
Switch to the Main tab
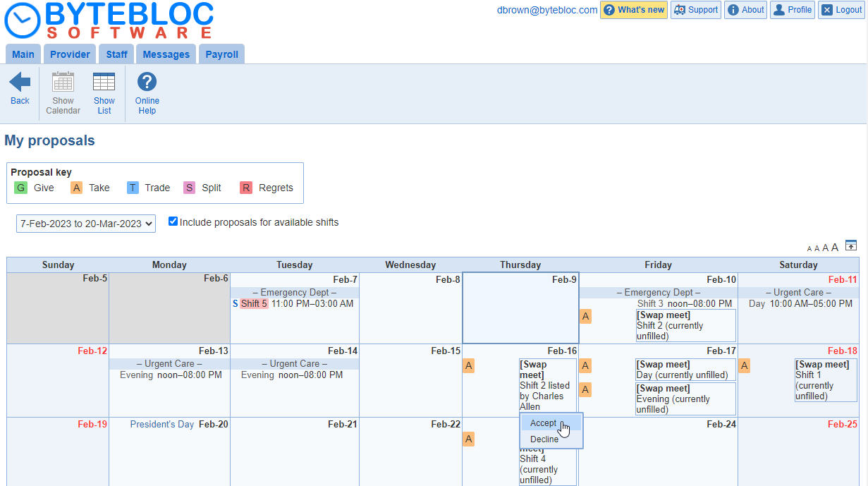23,54
